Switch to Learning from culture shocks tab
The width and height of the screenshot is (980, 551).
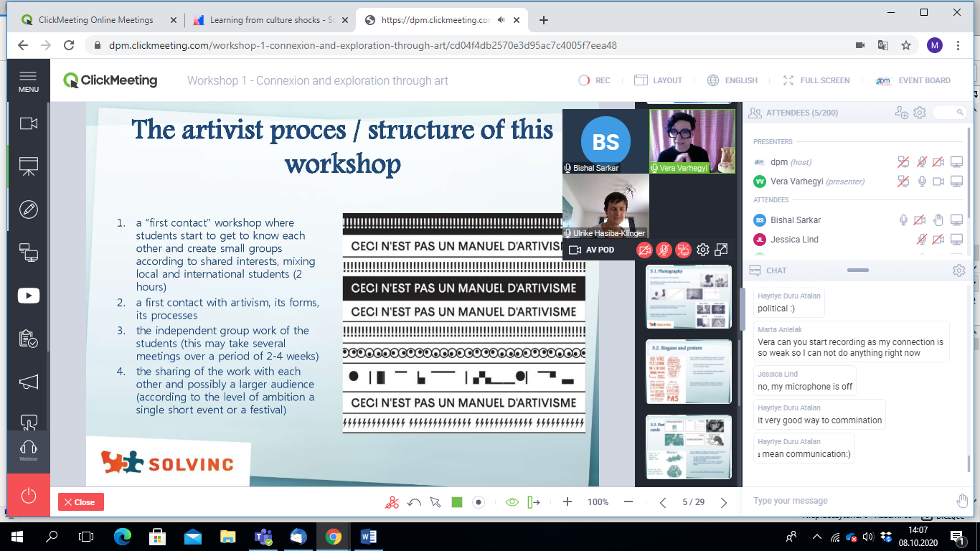click(269, 20)
